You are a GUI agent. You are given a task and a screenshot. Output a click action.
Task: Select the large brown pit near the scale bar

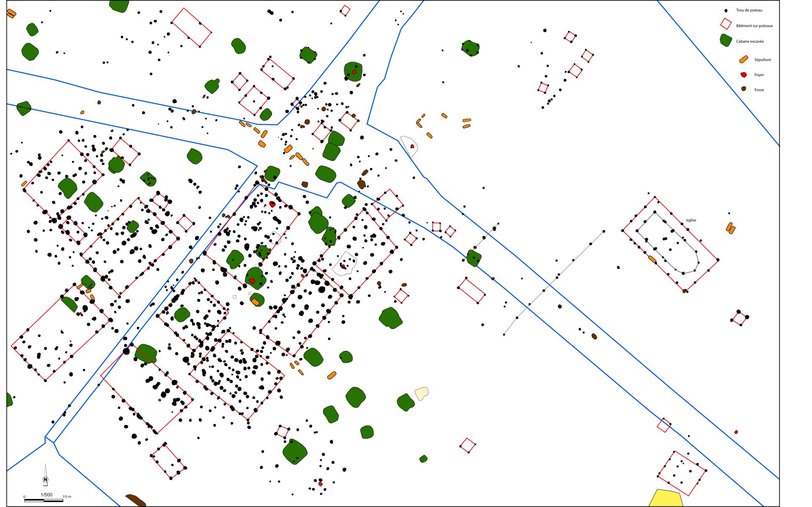coord(136,500)
